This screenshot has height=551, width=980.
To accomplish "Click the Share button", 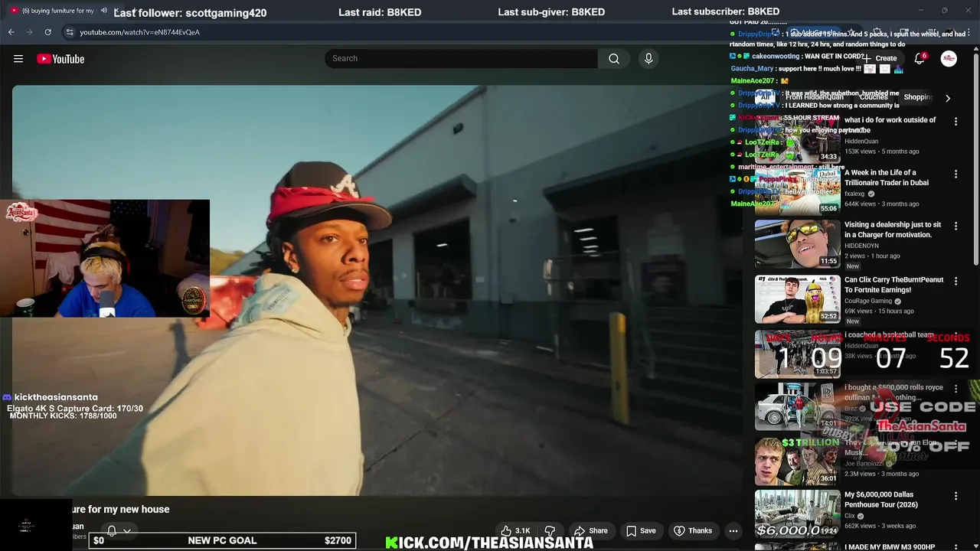I will [x=591, y=530].
